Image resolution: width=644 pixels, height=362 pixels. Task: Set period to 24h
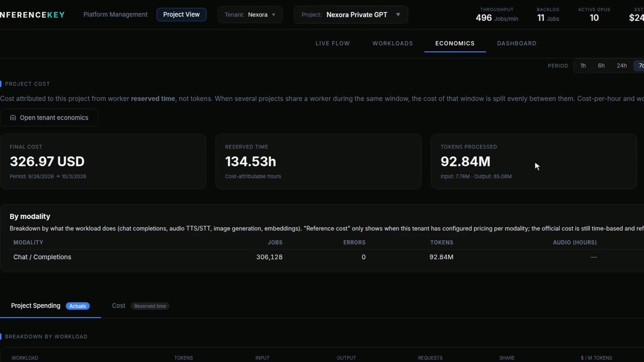coord(621,66)
